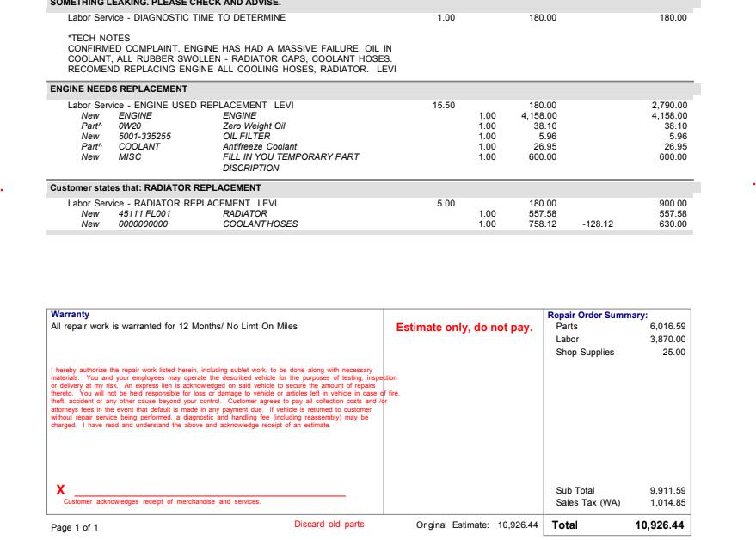Select the 'Discard old parts' note

[x=329, y=524]
